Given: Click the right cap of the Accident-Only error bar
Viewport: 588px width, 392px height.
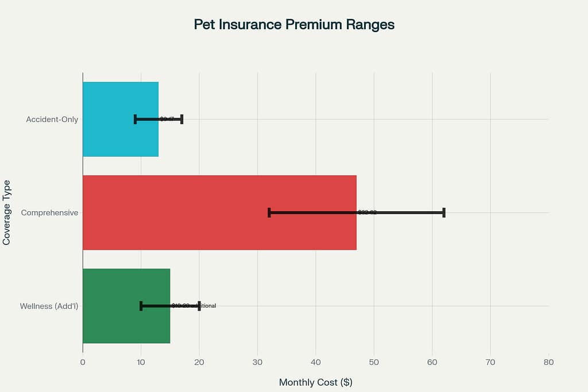Looking at the screenshot, I should point(181,119).
